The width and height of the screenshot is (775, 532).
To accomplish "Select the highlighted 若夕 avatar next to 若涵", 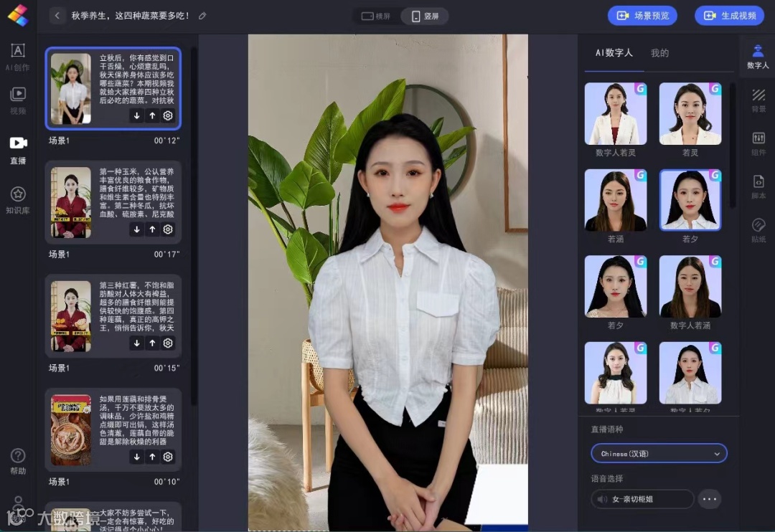I will tap(690, 200).
